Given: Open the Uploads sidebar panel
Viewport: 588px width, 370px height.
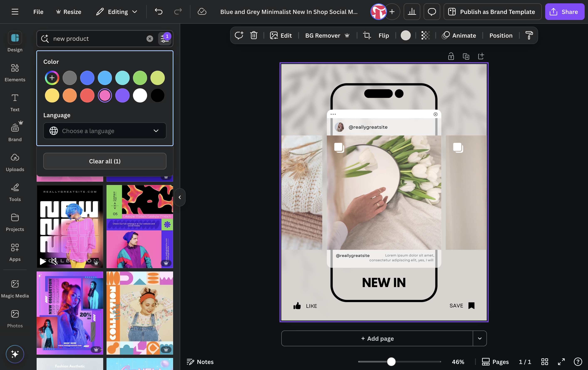Looking at the screenshot, I should pyautogui.click(x=15, y=162).
